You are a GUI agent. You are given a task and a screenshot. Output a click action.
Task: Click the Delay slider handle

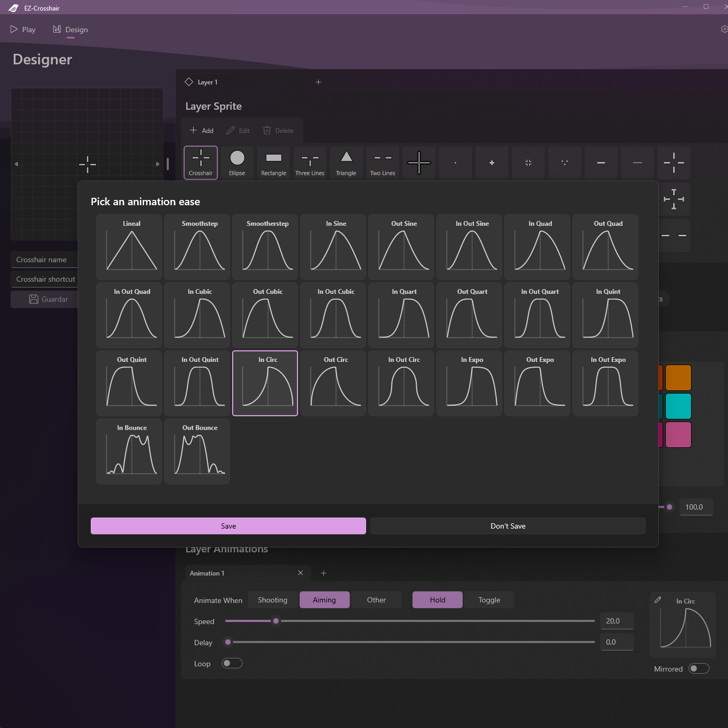228,642
